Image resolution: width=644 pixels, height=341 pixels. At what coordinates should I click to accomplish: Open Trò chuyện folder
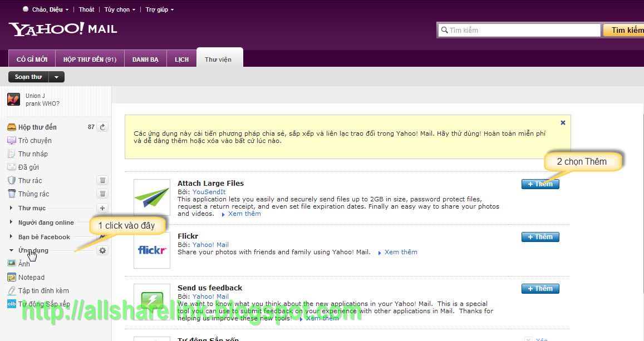pos(35,140)
